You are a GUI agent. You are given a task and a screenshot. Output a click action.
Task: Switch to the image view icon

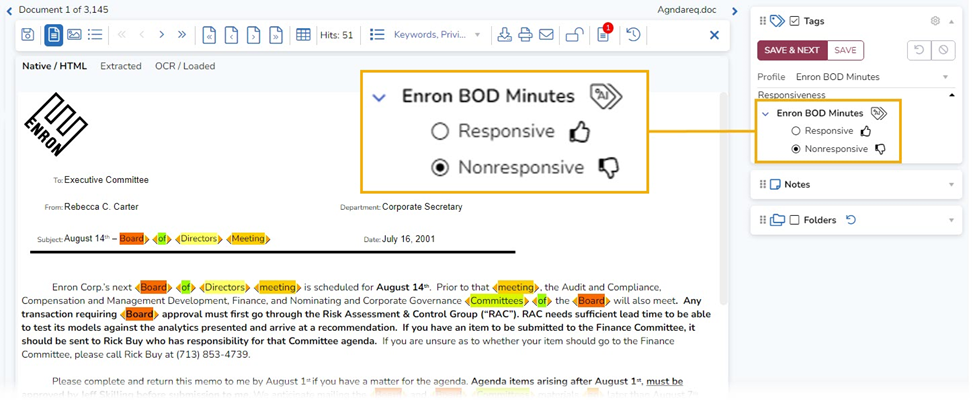point(74,35)
